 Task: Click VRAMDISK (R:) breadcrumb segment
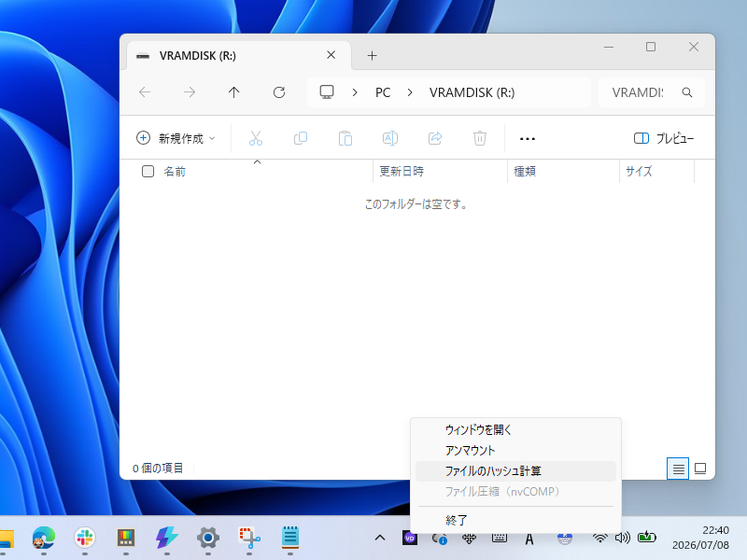472,92
